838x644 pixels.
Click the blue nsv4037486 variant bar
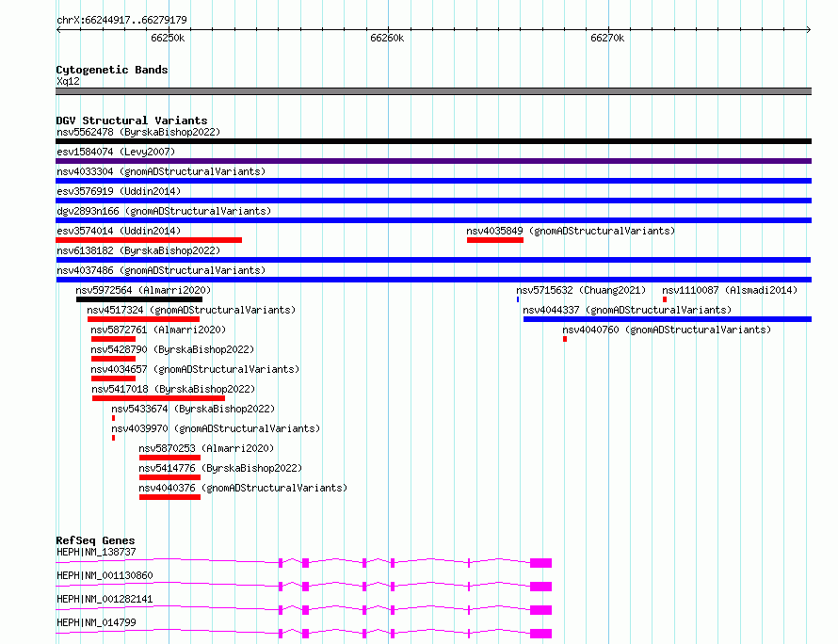(x=433, y=280)
